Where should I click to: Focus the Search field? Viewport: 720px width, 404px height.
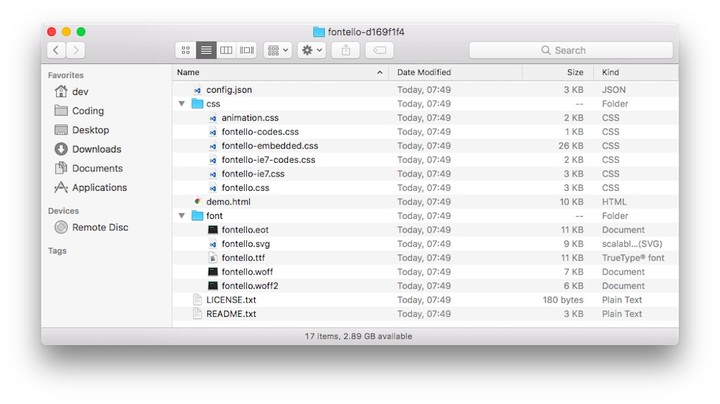pyautogui.click(x=571, y=50)
